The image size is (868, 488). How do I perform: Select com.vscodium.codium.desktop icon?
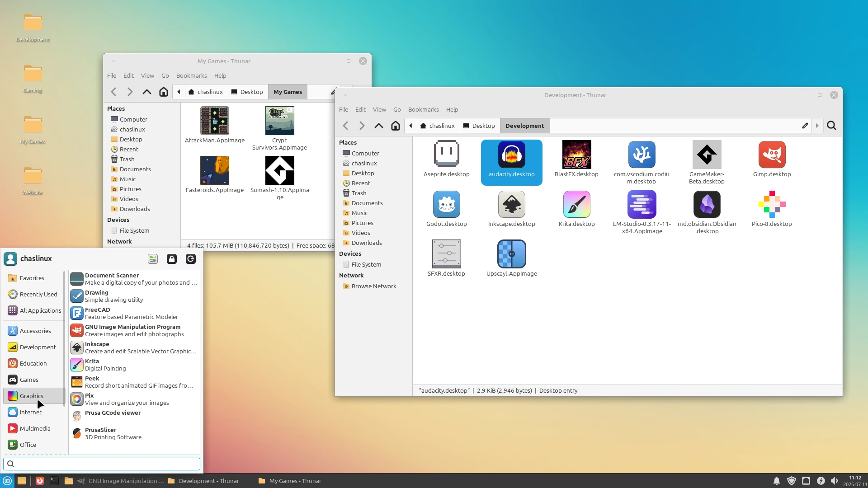(x=642, y=155)
